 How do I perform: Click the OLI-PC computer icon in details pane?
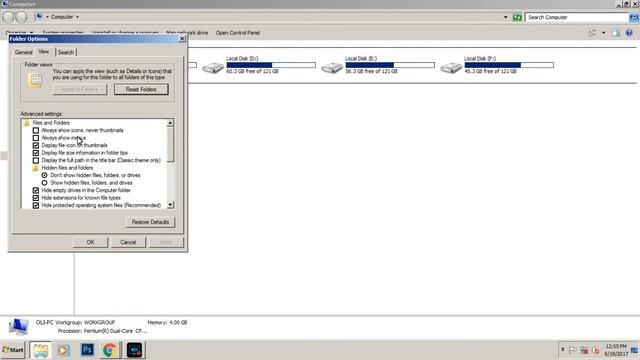click(18, 327)
